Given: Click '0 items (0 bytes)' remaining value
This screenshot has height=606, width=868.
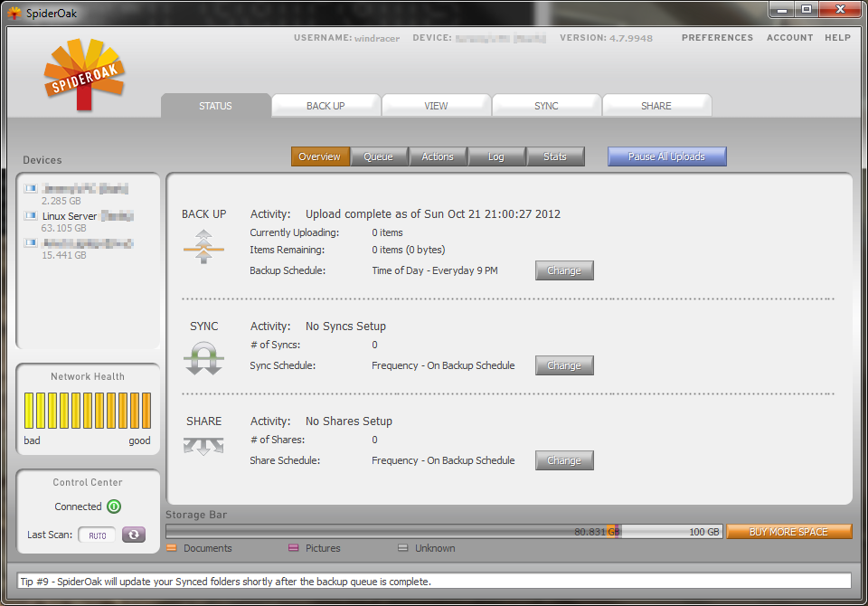Looking at the screenshot, I should [x=409, y=250].
